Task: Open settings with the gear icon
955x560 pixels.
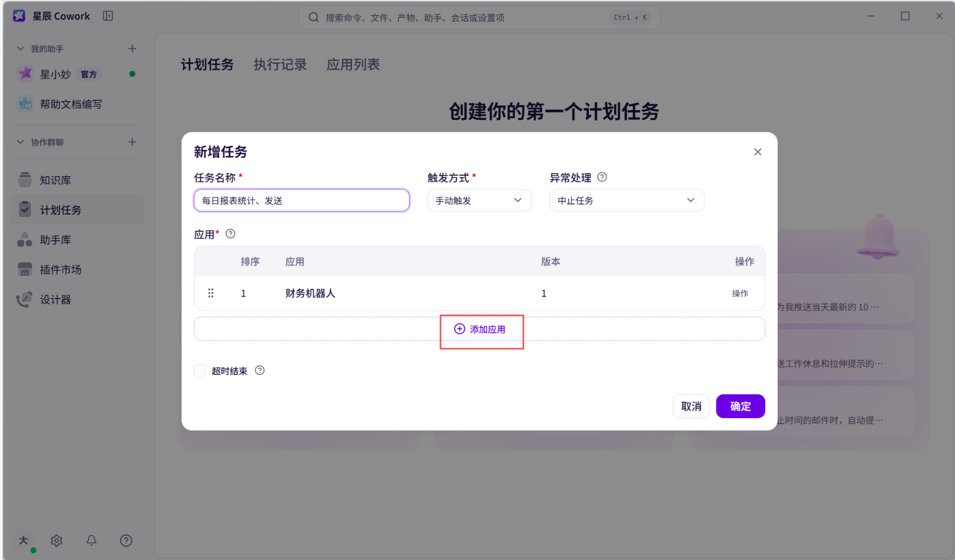Action: pyautogui.click(x=57, y=540)
